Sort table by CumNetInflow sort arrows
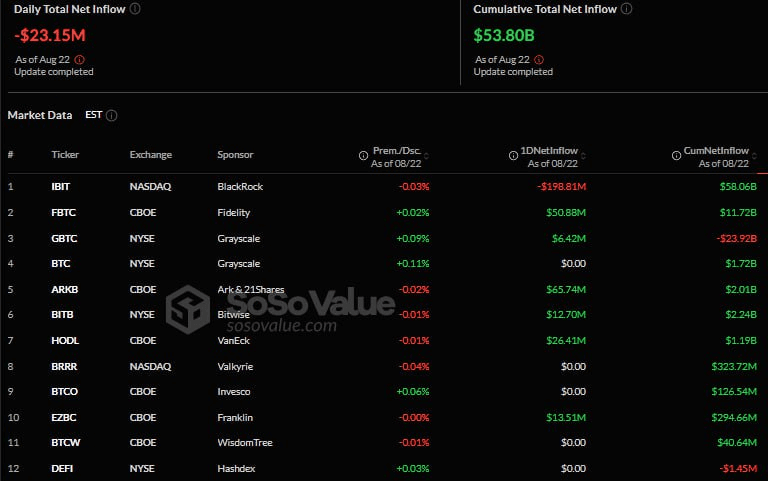The height and width of the screenshot is (481, 768). tap(754, 156)
